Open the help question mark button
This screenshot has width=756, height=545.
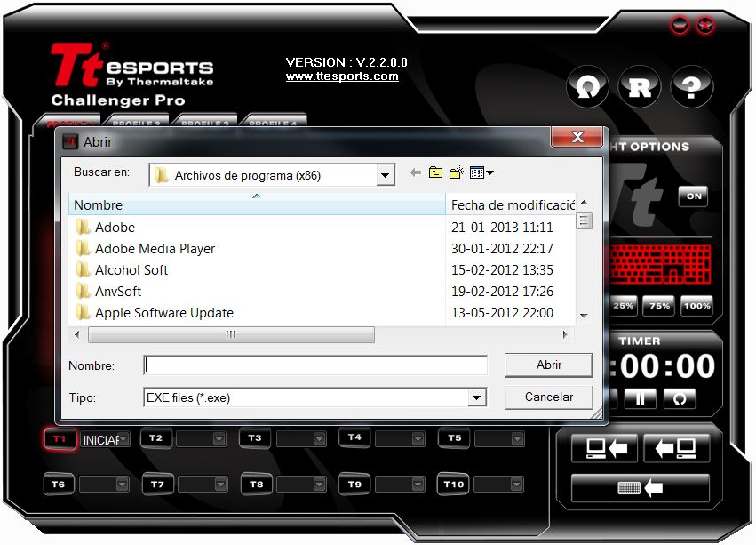coord(691,87)
